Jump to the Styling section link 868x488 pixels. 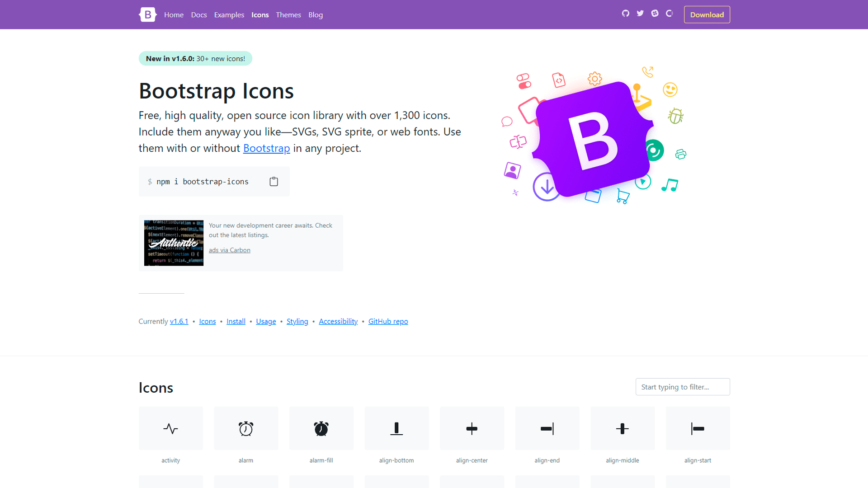point(297,321)
